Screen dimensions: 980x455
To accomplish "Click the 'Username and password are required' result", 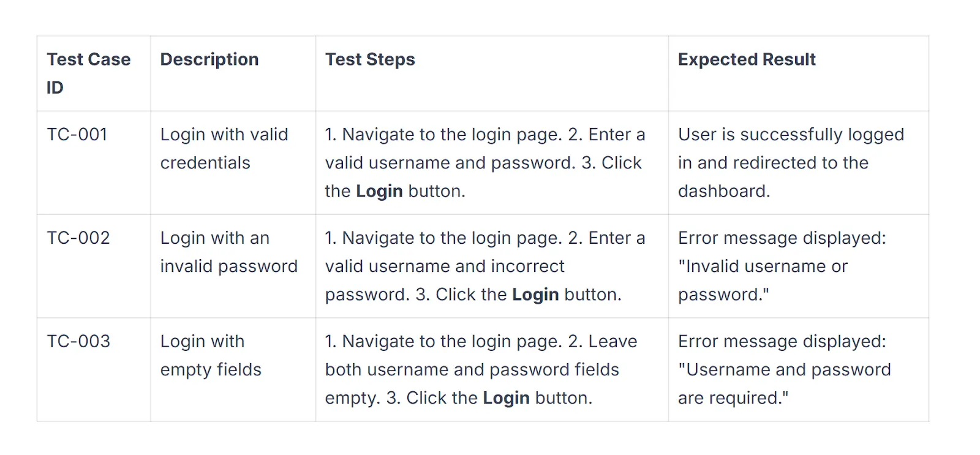I will click(784, 370).
